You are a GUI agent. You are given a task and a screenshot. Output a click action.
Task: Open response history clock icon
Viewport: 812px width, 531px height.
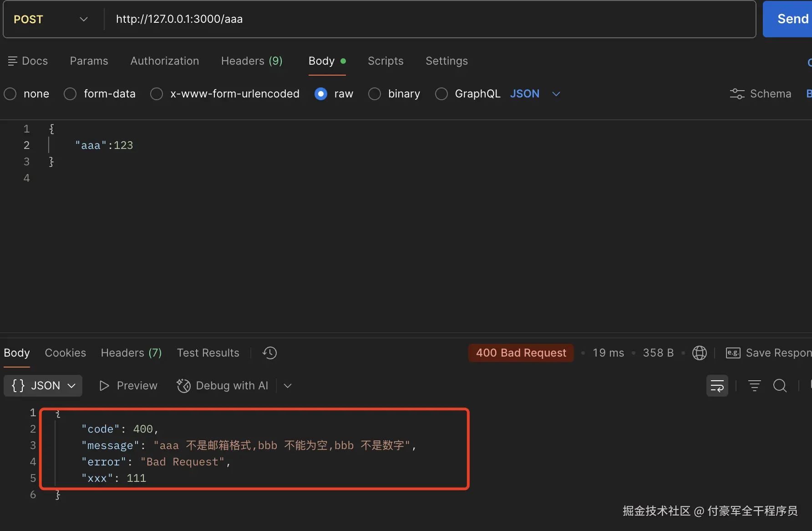269,353
